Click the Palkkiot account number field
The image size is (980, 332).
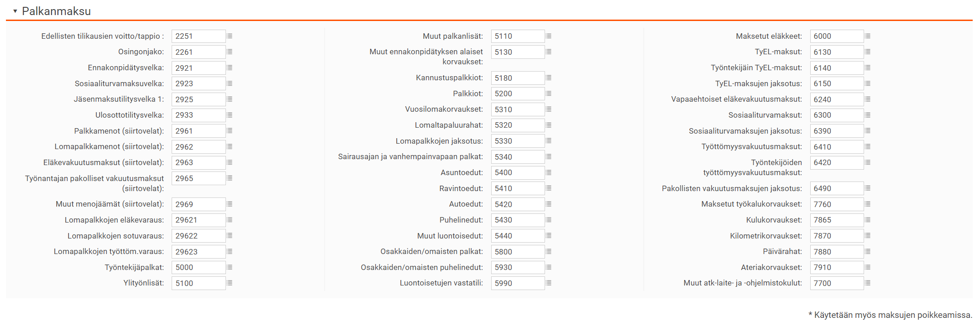click(x=517, y=93)
